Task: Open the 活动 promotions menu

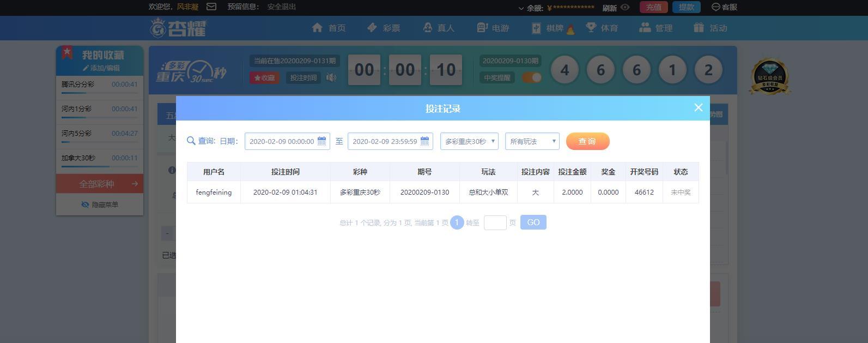Action: pos(711,28)
